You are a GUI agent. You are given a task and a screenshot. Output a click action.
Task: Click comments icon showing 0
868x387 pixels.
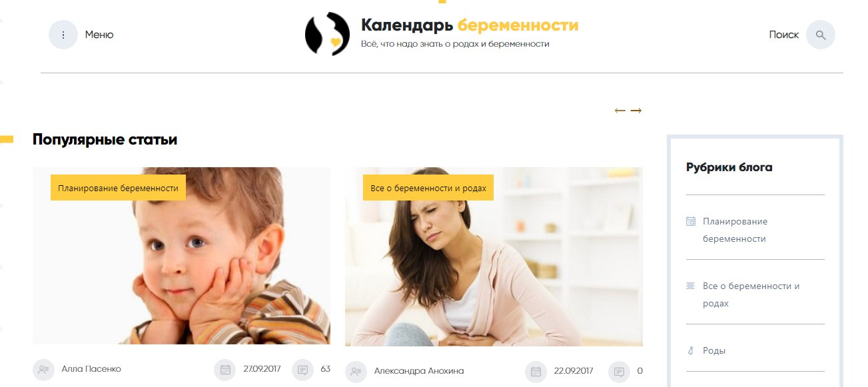(620, 371)
